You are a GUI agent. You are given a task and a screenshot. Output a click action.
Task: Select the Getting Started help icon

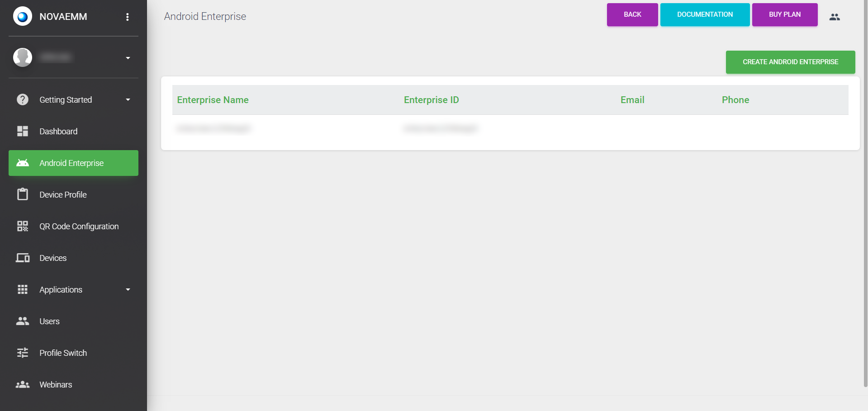coord(23,99)
